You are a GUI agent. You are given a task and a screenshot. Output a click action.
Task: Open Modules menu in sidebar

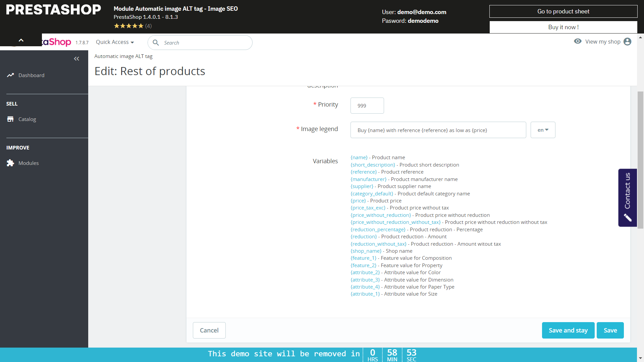coord(29,163)
